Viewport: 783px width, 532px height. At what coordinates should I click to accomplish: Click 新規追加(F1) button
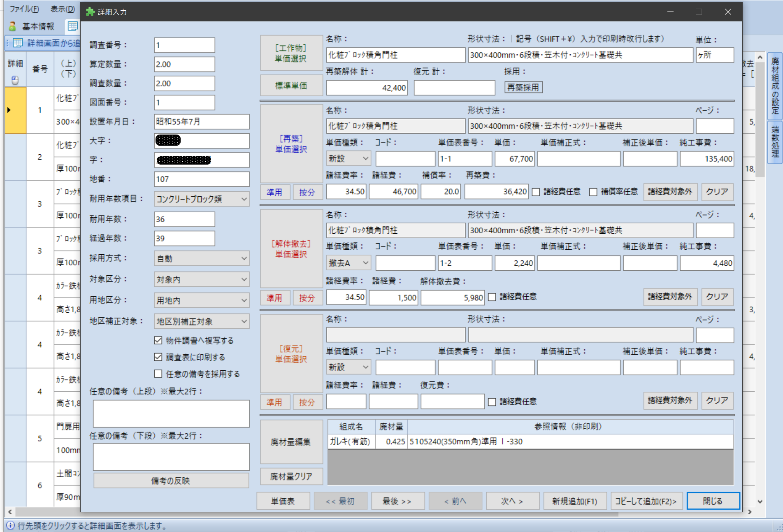click(x=575, y=501)
